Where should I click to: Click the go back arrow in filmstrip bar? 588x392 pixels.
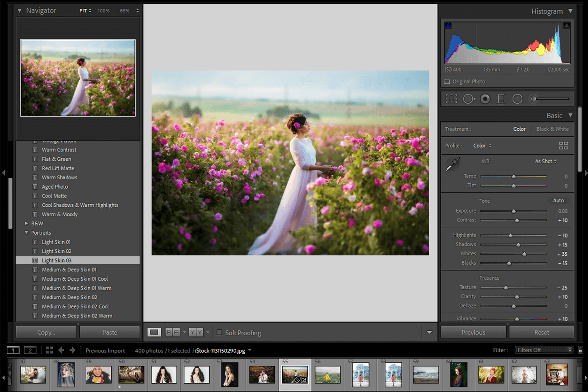tap(61, 350)
